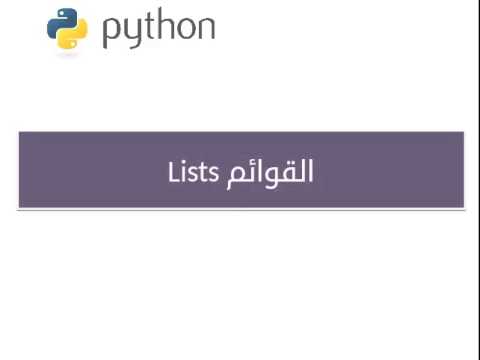Select the English word Lists in the banner
480x360 pixels.
click(193, 172)
